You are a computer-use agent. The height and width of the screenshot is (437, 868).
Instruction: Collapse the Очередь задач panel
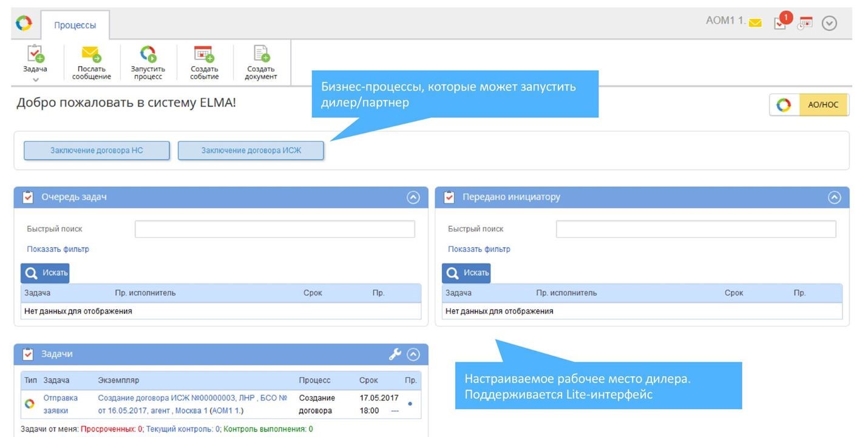point(413,197)
